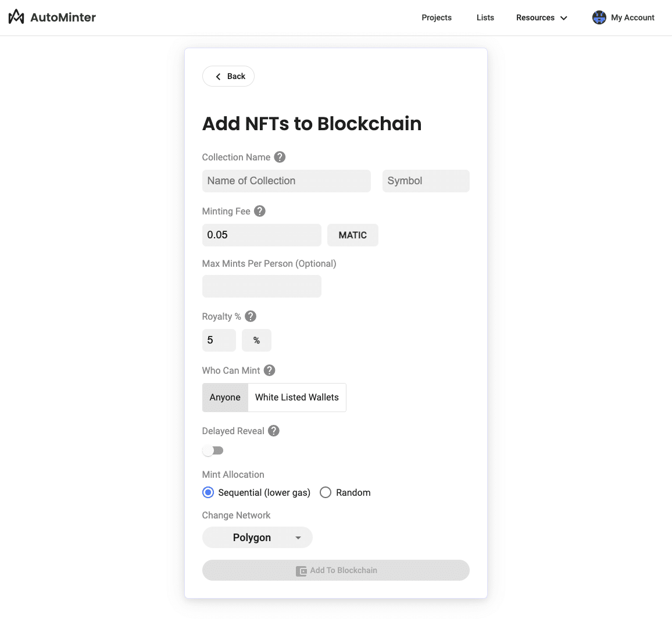Open the Projects menu item

437,17
